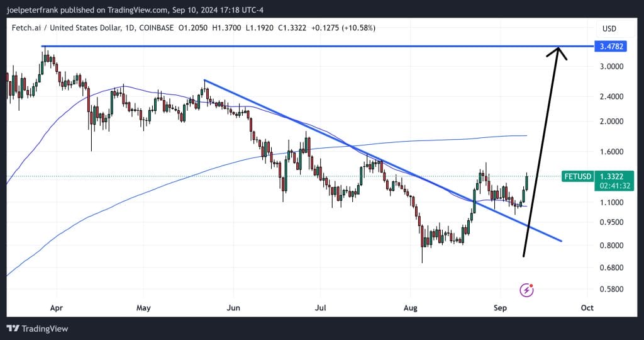Image resolution: width=644 pixels, height=340 pixels.
Task: Click the Oct label on time axis
Action: pyautogui.click(x=587, y=308)
